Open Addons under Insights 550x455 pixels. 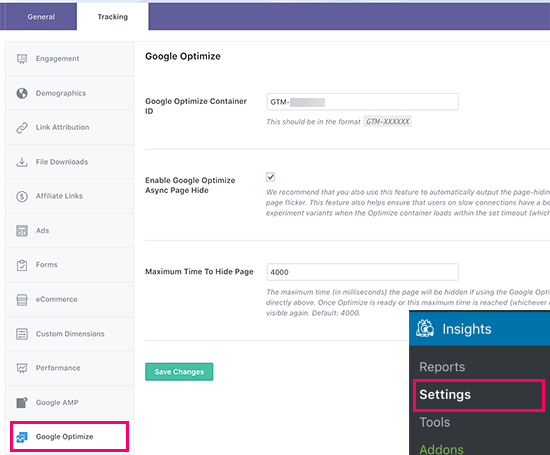click(441, 449)
